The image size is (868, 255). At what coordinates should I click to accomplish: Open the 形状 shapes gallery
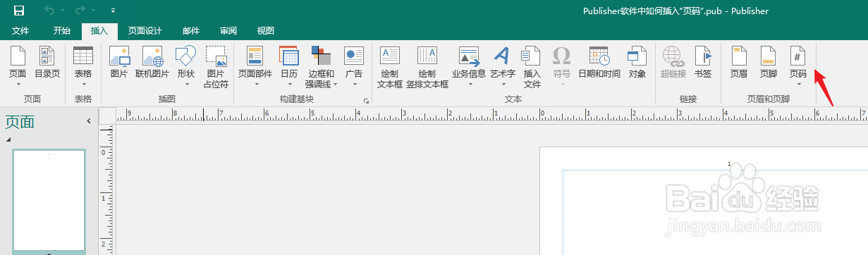pos(185,67)
